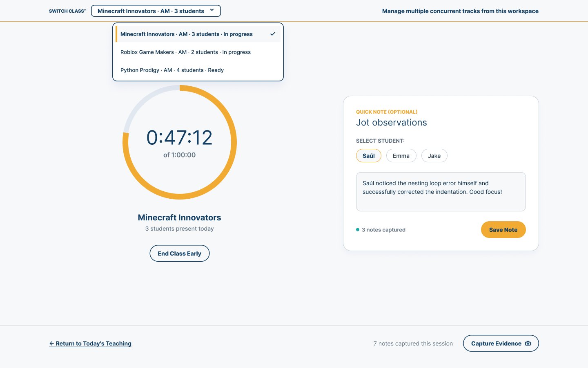Select student Saúl chip
This screenshot has height=368, width=588.
pos(369,156)
